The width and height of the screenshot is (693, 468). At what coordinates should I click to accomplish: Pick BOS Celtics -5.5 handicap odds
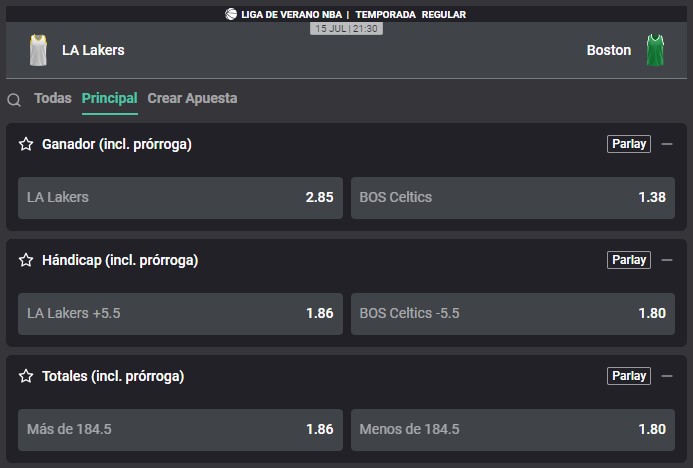(513, 313)
